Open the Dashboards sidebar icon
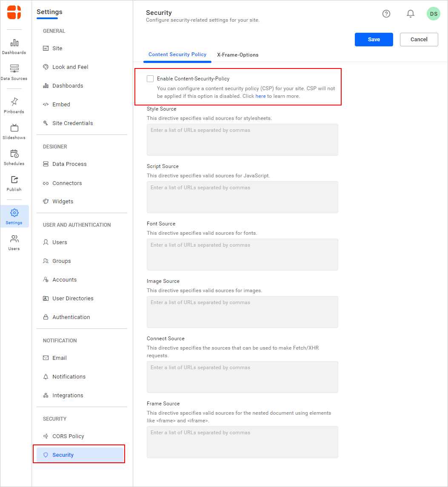The image size is (448, 487). click(x=14, y=45)
